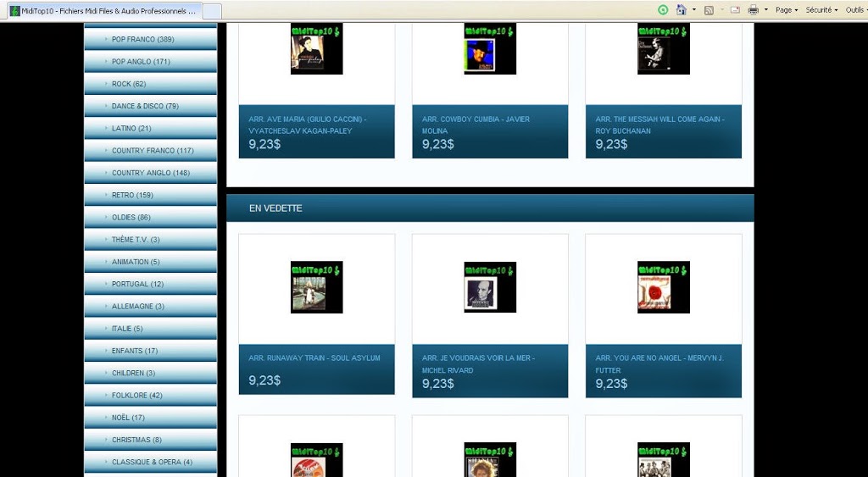This screenshot has height=477, width=868.
Task: Click the Read Mail envelope icon
Action: [735, 10]
